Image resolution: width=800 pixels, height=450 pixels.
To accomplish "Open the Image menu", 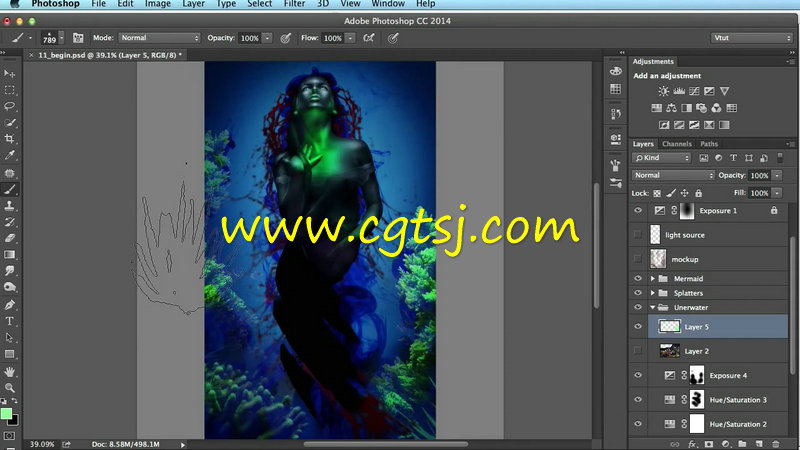I will (x=158, y=4).
